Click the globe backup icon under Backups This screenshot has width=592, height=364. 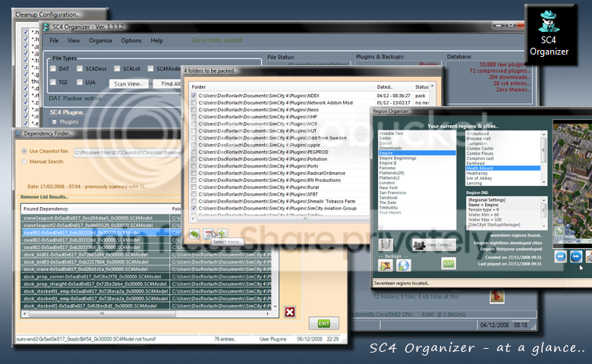click(403, 265)
